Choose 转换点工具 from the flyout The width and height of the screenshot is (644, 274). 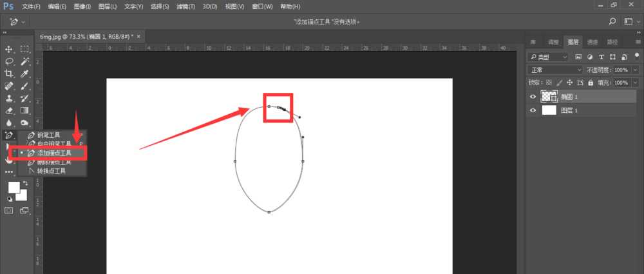pos(52,171)
